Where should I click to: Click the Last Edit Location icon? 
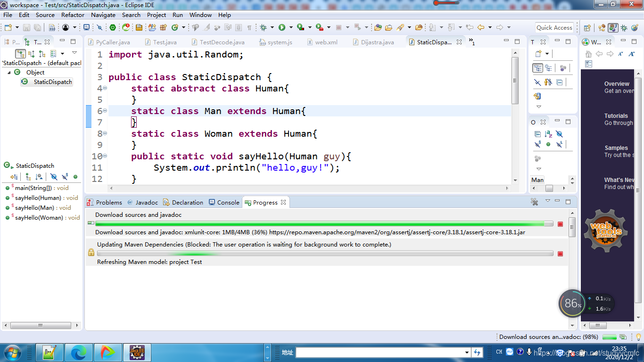(x=470, y=28)
